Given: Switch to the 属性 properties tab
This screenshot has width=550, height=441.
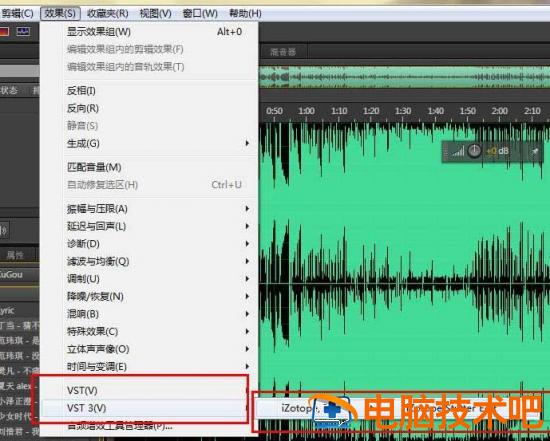Looking at the screenshot, I should click(x=15, y=255).
